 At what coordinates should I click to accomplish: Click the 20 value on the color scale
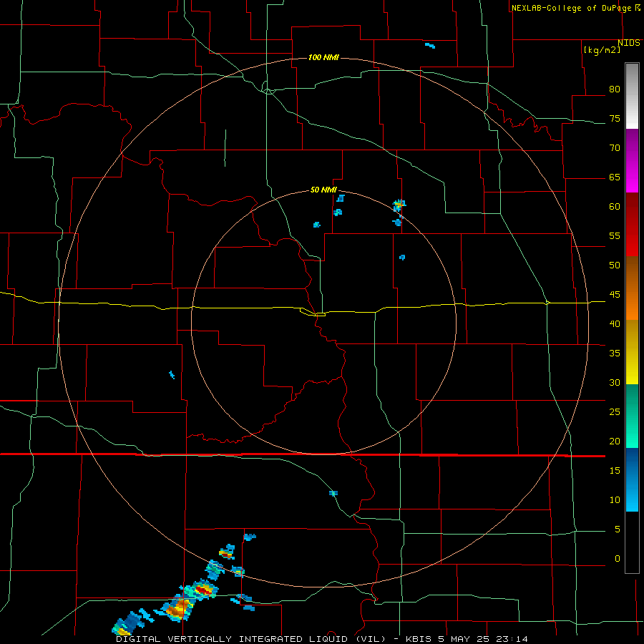(x=615, y=441)
